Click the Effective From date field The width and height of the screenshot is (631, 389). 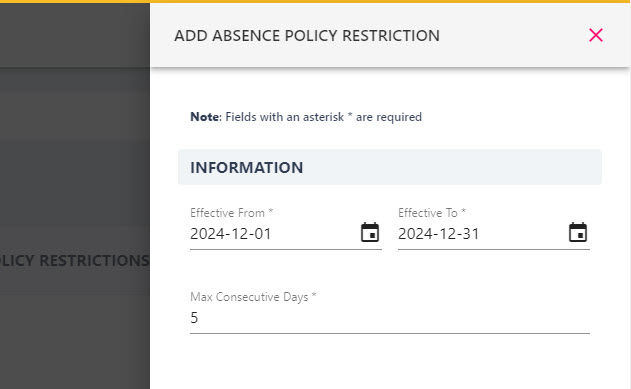(286, 233)
